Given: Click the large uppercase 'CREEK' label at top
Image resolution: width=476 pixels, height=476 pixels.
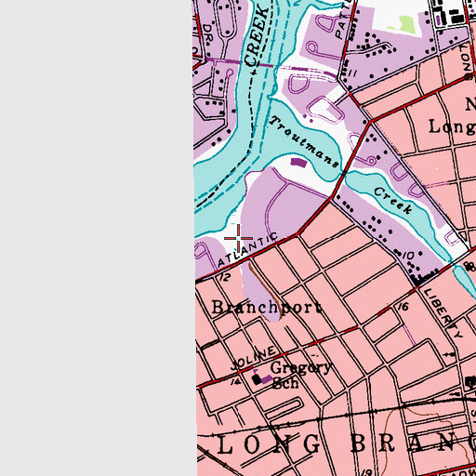Looking at the screenshot, I should click(x=257, y=35).
